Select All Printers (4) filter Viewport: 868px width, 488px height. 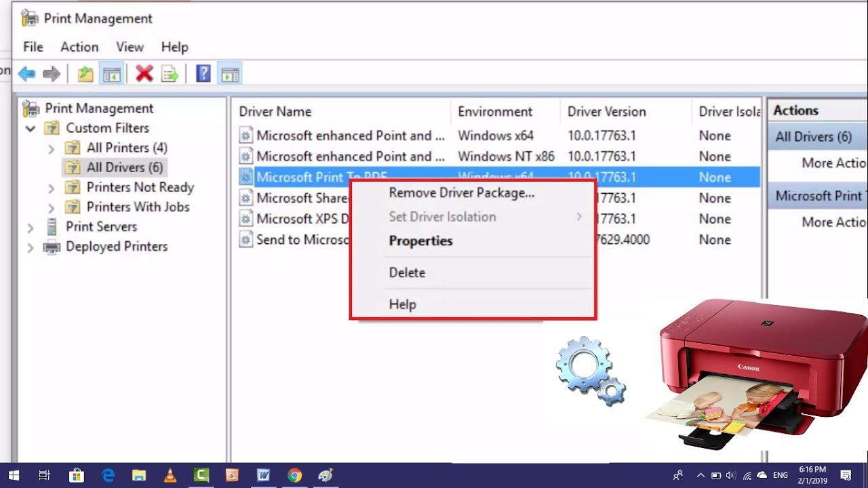tap(127, 148)
